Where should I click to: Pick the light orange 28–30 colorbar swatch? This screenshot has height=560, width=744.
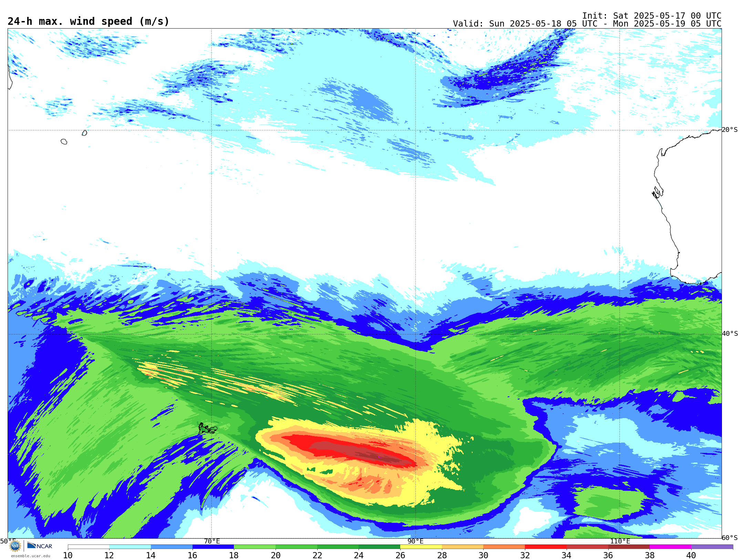click(x=463, y=547)
